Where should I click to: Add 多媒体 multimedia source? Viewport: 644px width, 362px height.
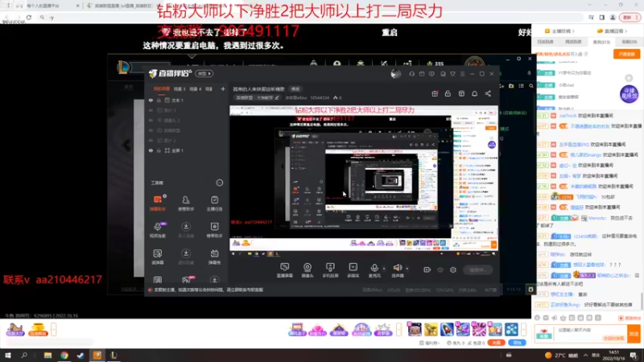(353, 270)
